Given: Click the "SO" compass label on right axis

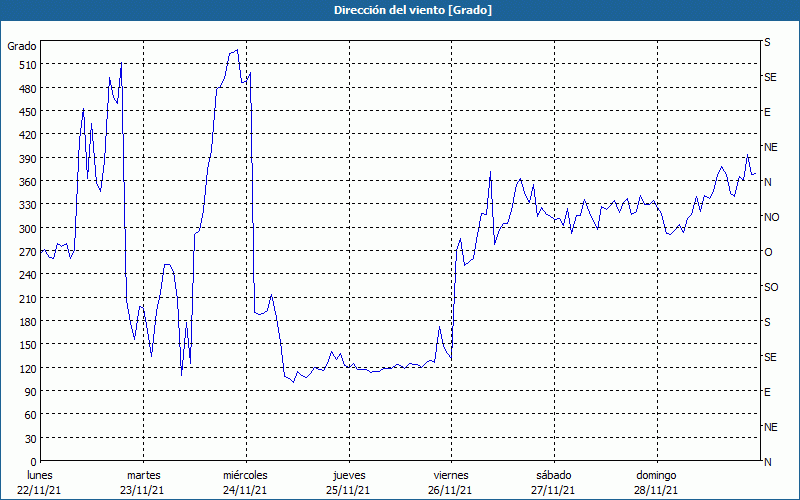Looking at the screenshot, I should [x=771, y=287].
